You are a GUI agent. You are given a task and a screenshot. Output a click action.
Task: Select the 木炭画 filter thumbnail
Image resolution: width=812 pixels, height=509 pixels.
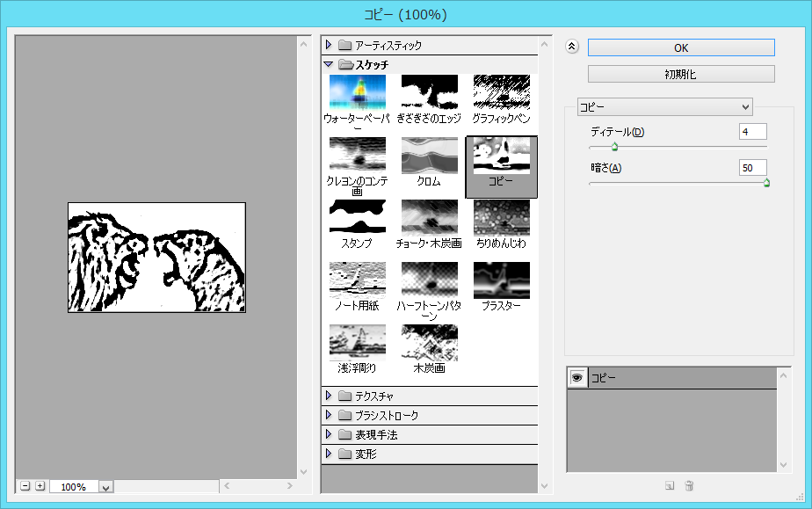(x=429, y=343)
